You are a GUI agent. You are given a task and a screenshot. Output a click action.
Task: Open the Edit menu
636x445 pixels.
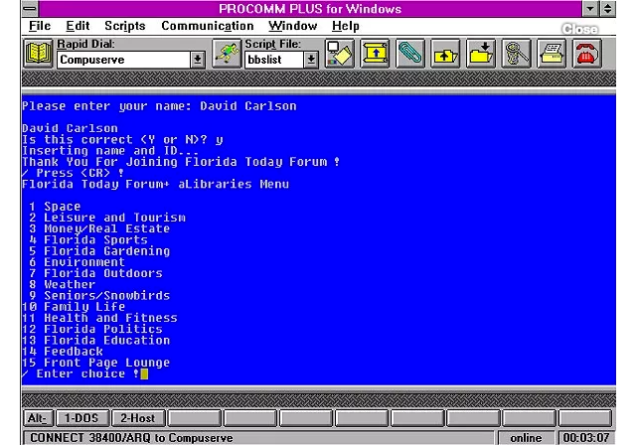point(77,26)
